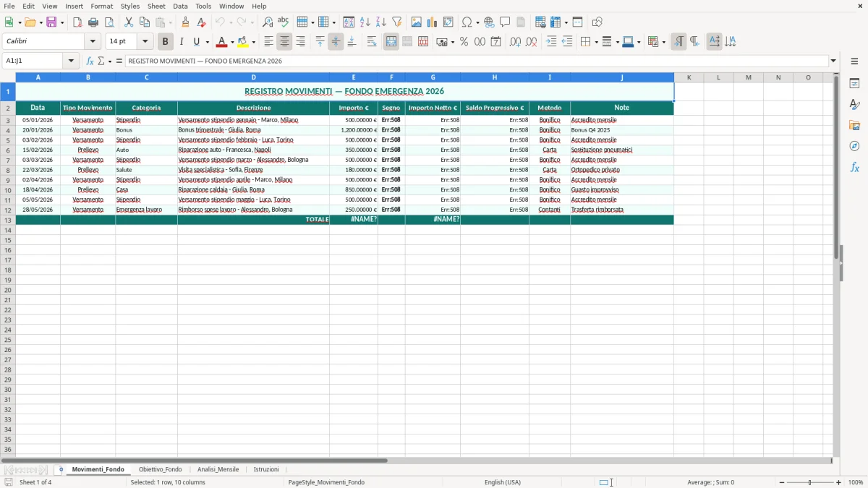The height and width of the screenshot is (488, 868).
Task: Align the cell text right
Action: 300,42
